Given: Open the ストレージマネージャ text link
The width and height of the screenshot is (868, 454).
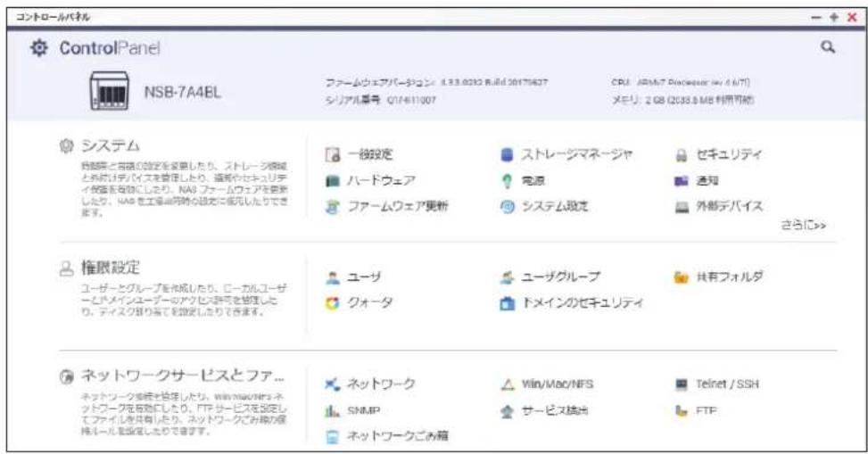Looking at the screenshot, I should [576, 154].
